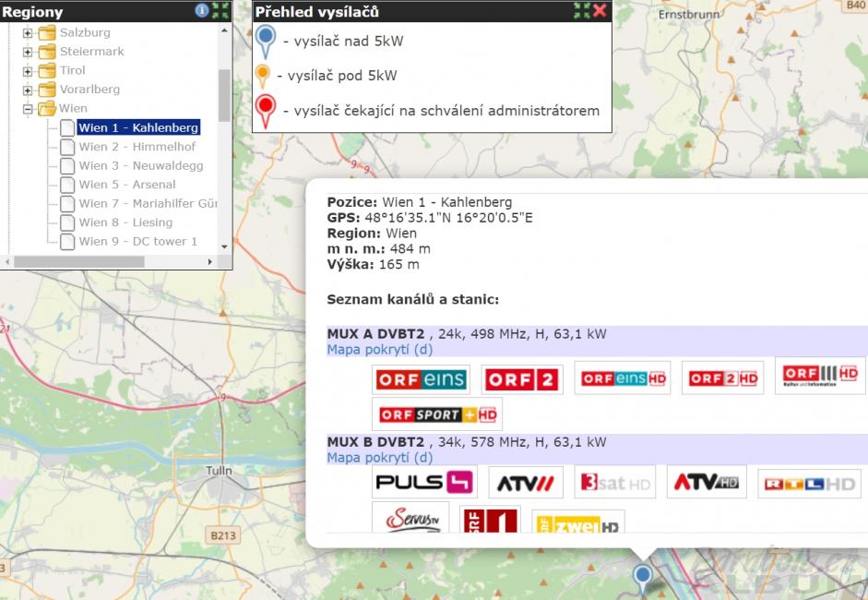
Task: Click the ATV HD channel logo
Action: [707, 482]
